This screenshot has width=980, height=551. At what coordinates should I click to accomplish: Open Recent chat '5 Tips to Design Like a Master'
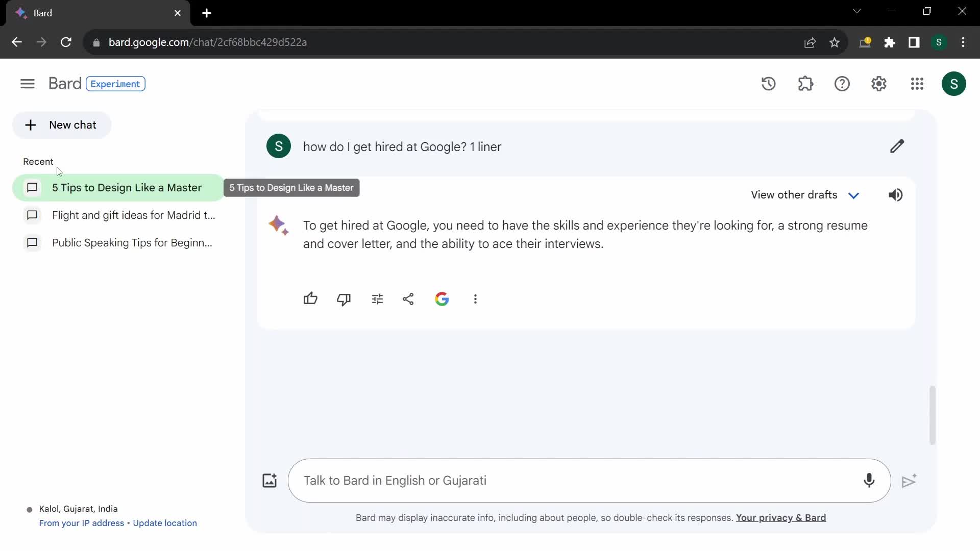coord(127,187)
